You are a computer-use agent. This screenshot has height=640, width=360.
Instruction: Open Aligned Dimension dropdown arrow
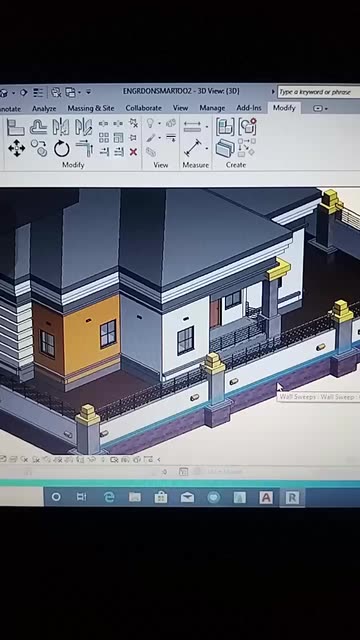pos(207,148)
